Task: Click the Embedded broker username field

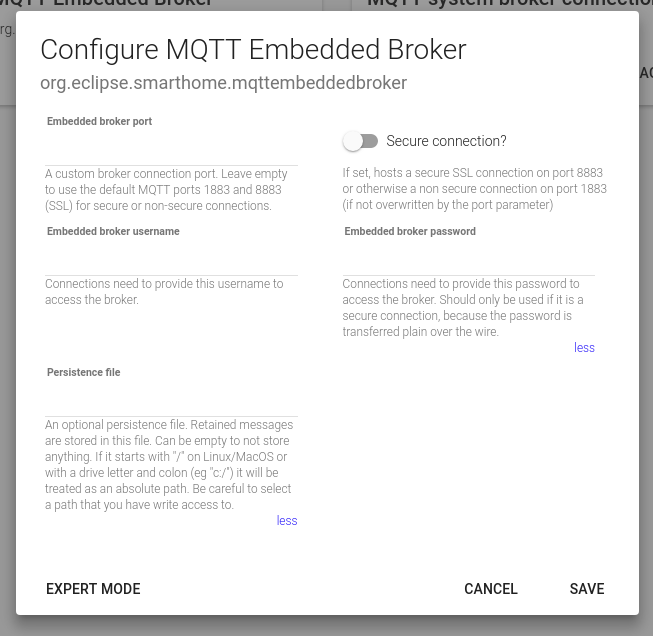Action: (x=171, y=261)
